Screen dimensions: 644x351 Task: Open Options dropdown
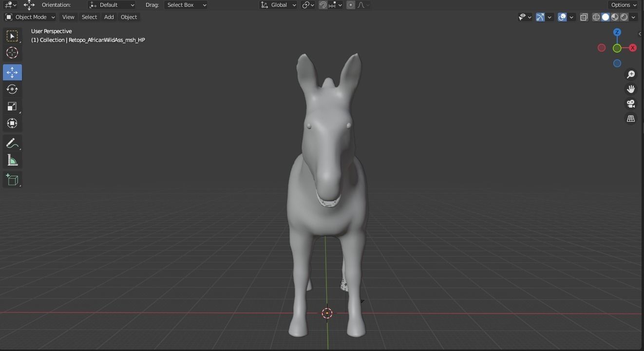(624, 5)
